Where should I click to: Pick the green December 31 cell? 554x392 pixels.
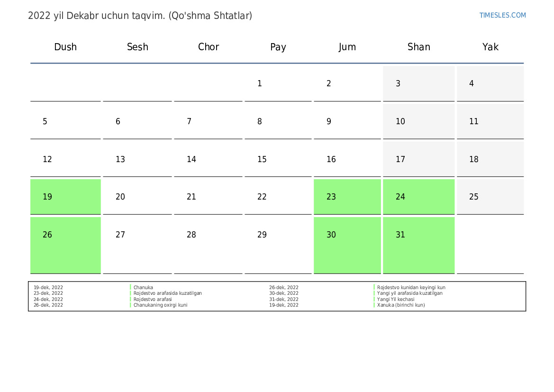418,245
